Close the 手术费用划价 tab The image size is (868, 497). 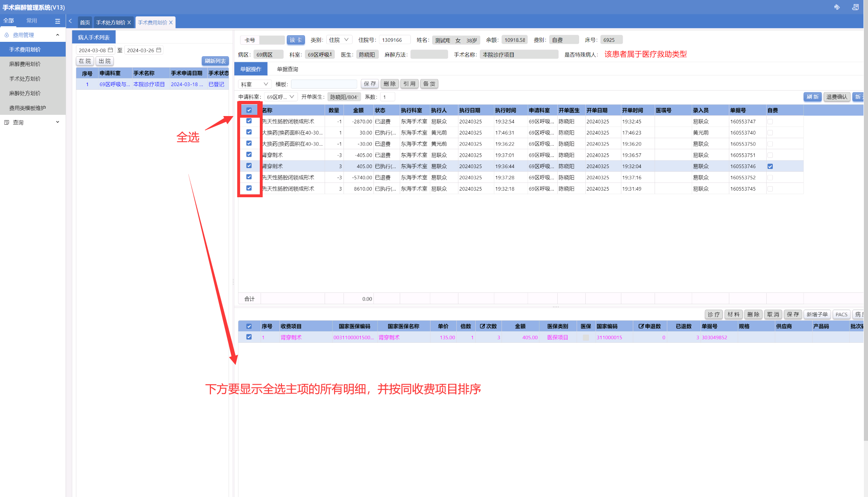click(x=171, y=23)
